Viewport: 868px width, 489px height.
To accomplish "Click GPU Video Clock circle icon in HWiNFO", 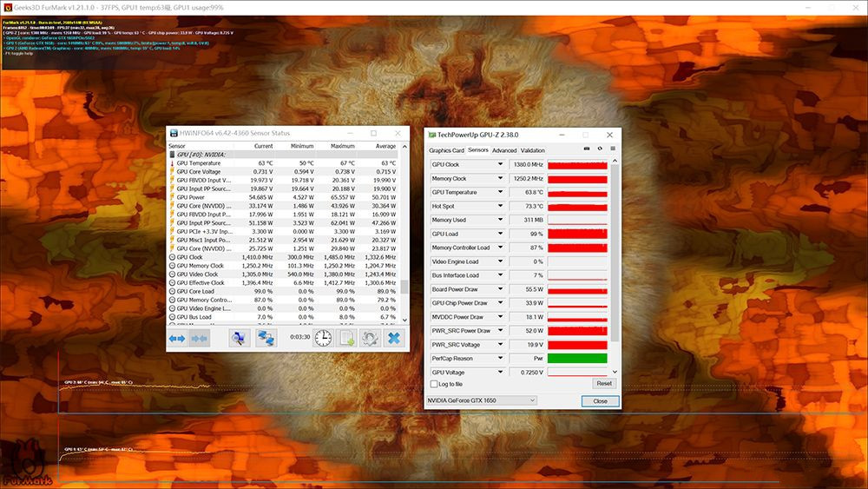I will click(x=172, y=274).
